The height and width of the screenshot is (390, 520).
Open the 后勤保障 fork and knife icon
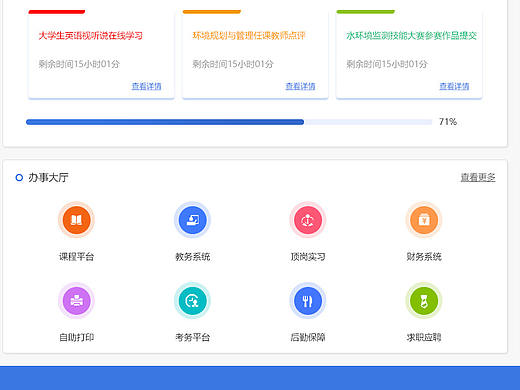click(308, 301)
